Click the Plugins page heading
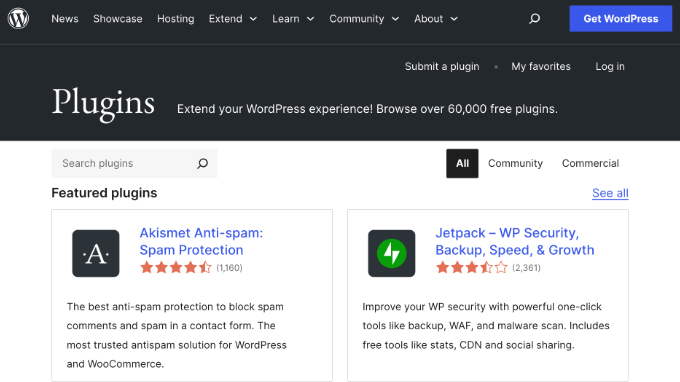This screenshot has height=382, width=680. [x=103, y=103]
